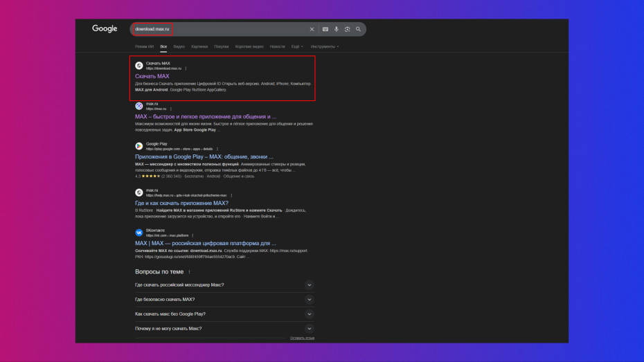
Task: Open three-dot menu beside Вопросы по теме
Action: coord(189,272)
